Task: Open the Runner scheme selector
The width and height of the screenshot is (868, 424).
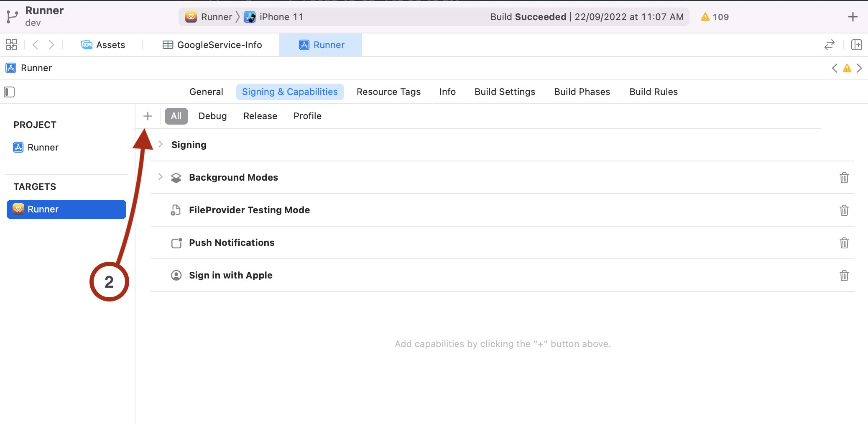Action: click(x=209, y=17)
